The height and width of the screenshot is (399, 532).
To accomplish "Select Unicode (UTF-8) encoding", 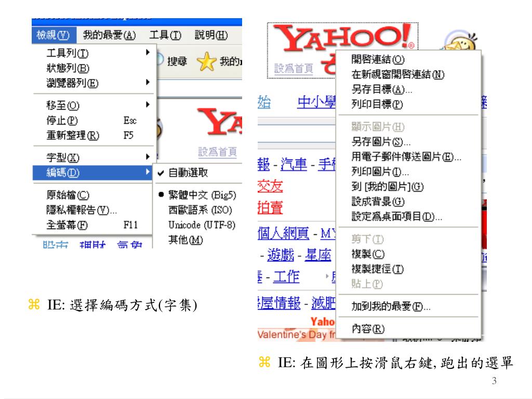I will (x=198, y=224).
